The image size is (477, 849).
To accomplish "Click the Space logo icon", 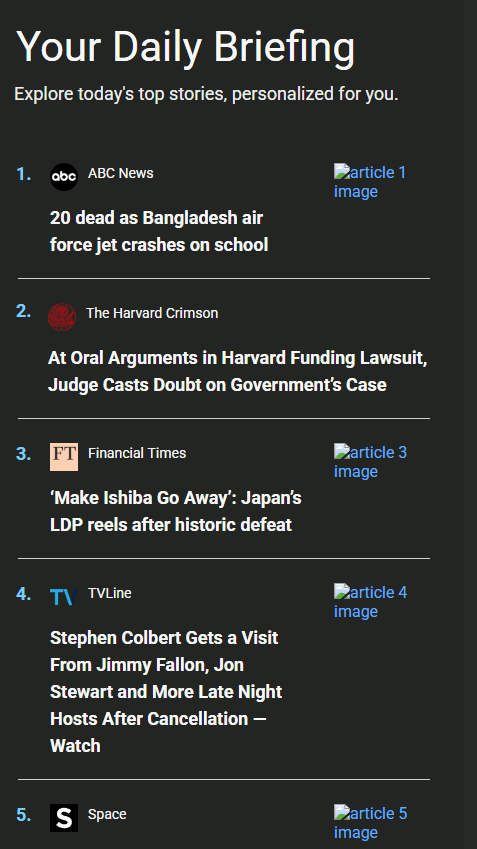I will 64,818.
